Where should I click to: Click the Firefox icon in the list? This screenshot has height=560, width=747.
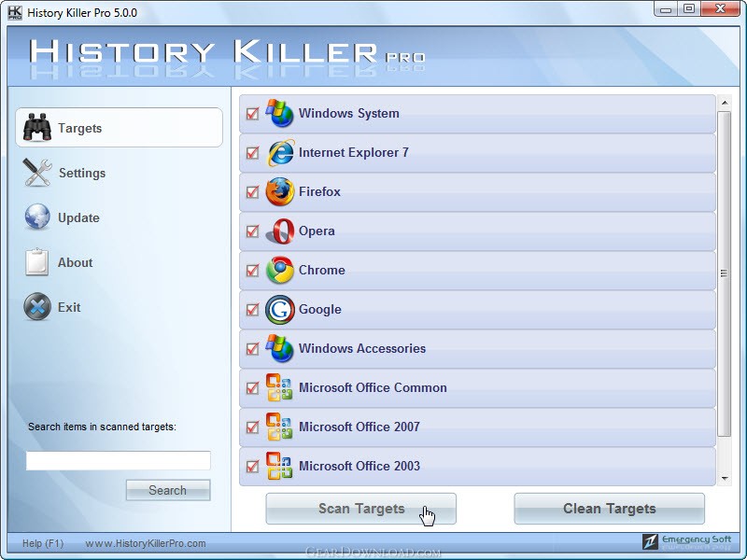pyautogui.click(x=279, y=192)
